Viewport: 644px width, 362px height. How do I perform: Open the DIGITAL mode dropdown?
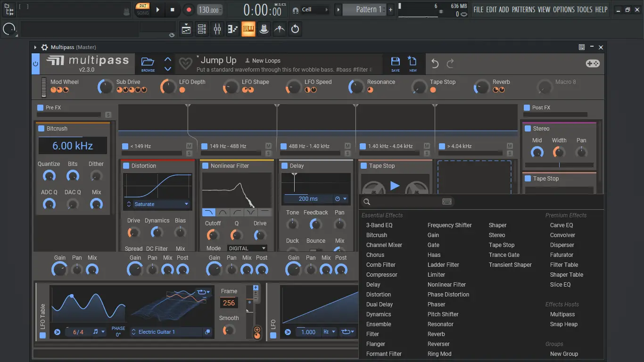[x=247, y=248]
